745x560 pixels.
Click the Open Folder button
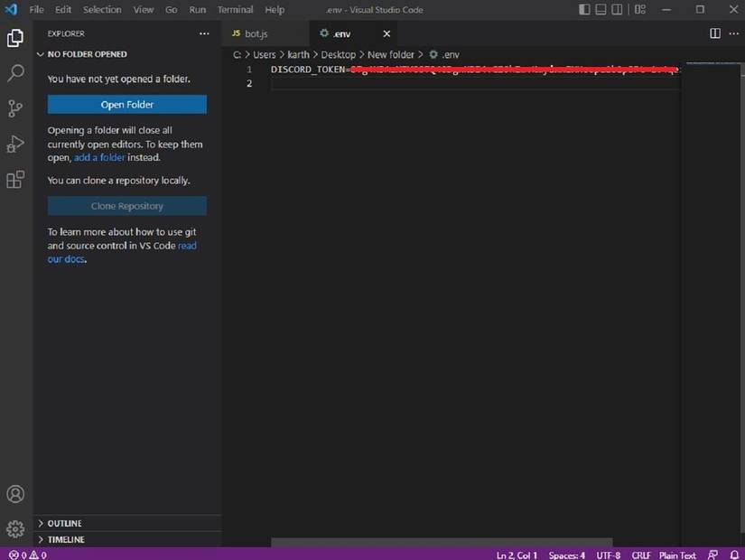126,105
